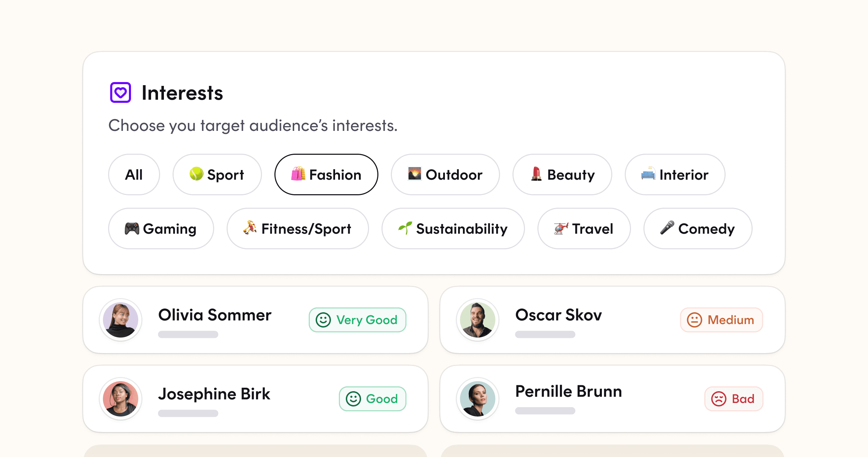Image resolution: width=868 pixels, height=457 pixels.
Task: Click the Bad frowning face icon
Action: click(x=719, y=399)
